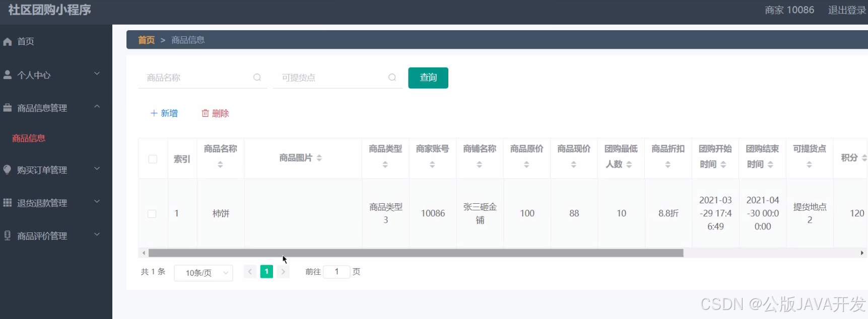Go to next page arrow
Viewport: 868px width, 319px height.
(x=283, y=272)
